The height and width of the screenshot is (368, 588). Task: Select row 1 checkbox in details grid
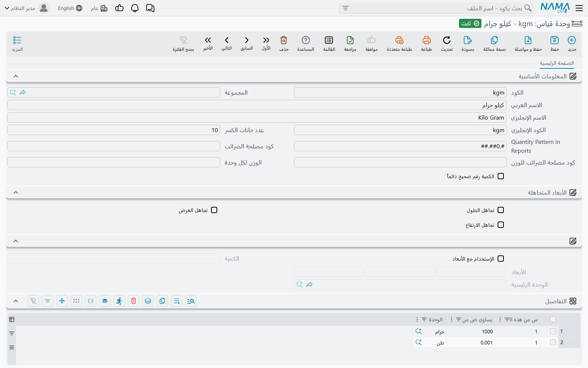pyautogui.click(x=553, y=331)
